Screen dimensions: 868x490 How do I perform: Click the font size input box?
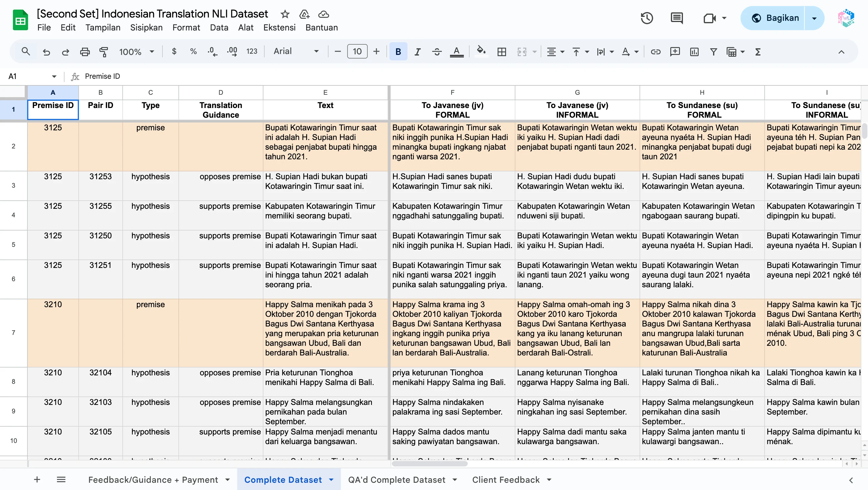357,51
